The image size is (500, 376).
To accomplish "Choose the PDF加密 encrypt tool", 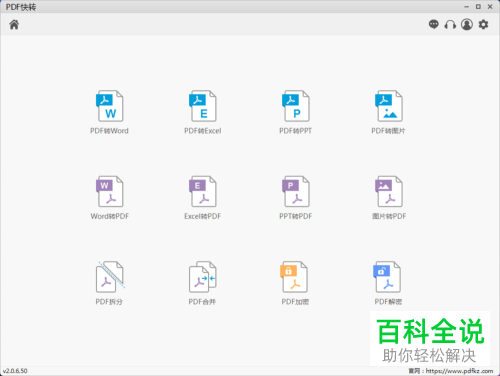I will click(x=295, y=283).
